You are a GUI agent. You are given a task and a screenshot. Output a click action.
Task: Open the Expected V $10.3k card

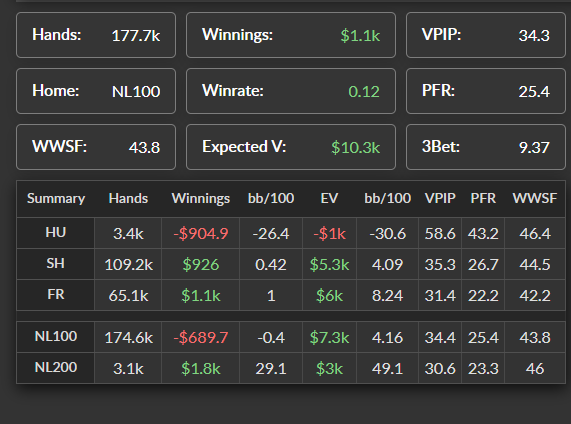pos(291,147)
